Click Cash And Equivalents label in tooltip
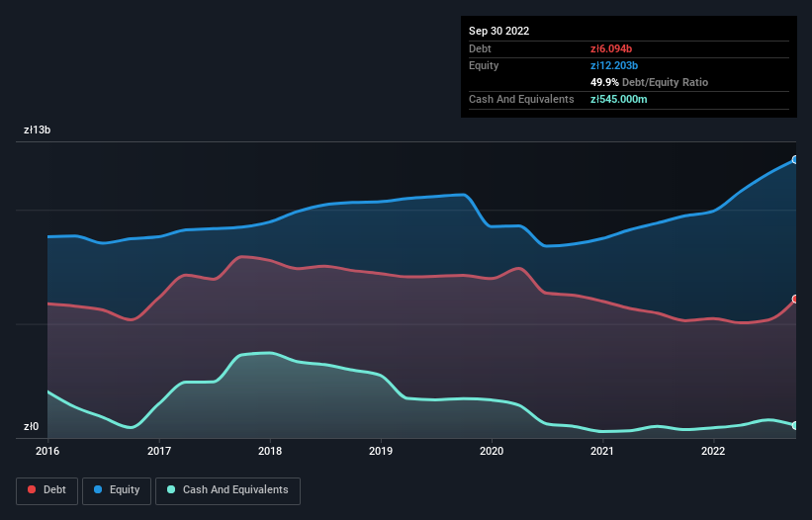The height and width of the screenshot is (520, 812). [521, 99]
